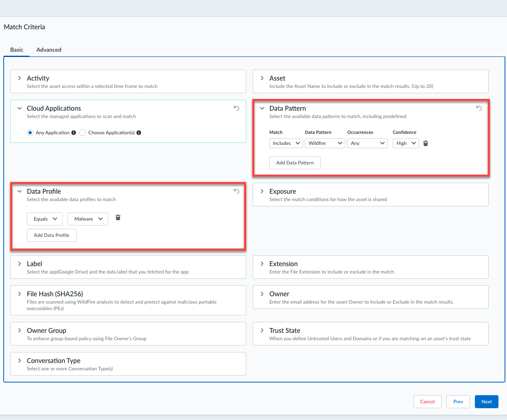Viewport: 507px width, 420px height.
Task: Click the Add Data Pattern button
Action: pyautogui.click(x=295, y=163)
